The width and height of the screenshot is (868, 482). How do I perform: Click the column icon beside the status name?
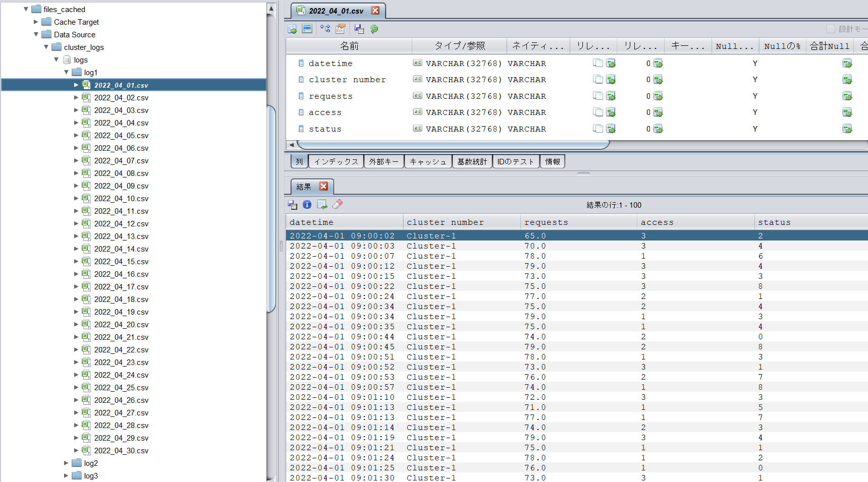[x=301, y=129]
